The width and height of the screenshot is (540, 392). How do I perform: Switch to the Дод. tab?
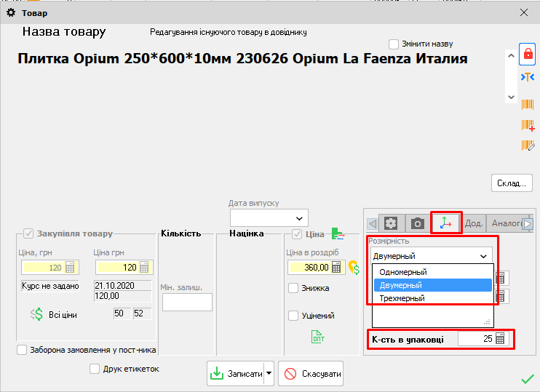click(x=474, y=223)
